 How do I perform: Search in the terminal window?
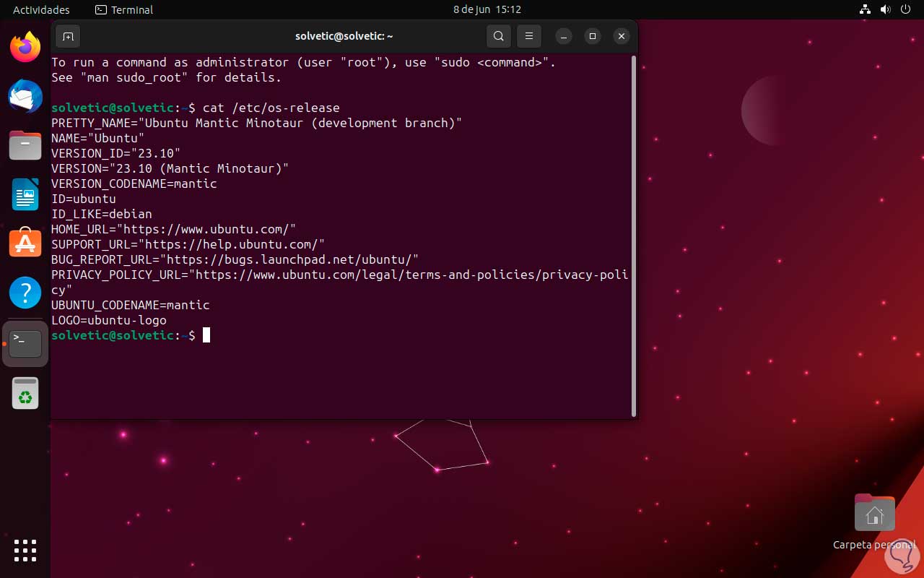tap(498, 36)
